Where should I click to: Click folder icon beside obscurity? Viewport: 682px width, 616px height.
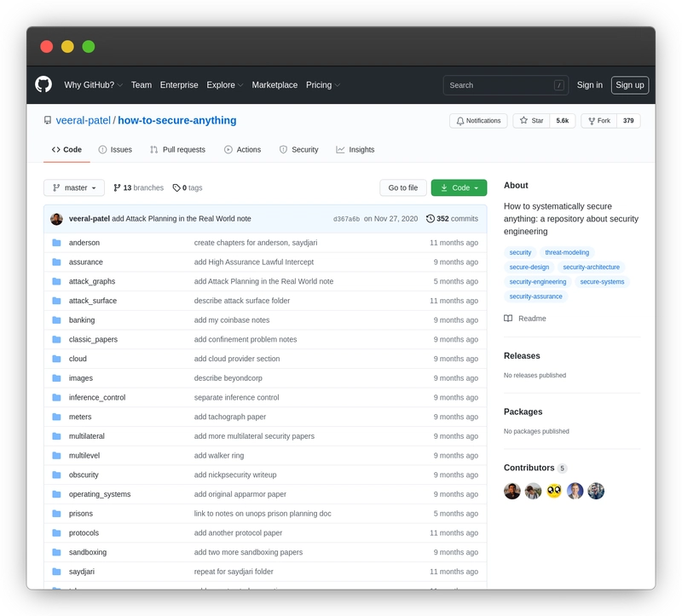point(56,475)
